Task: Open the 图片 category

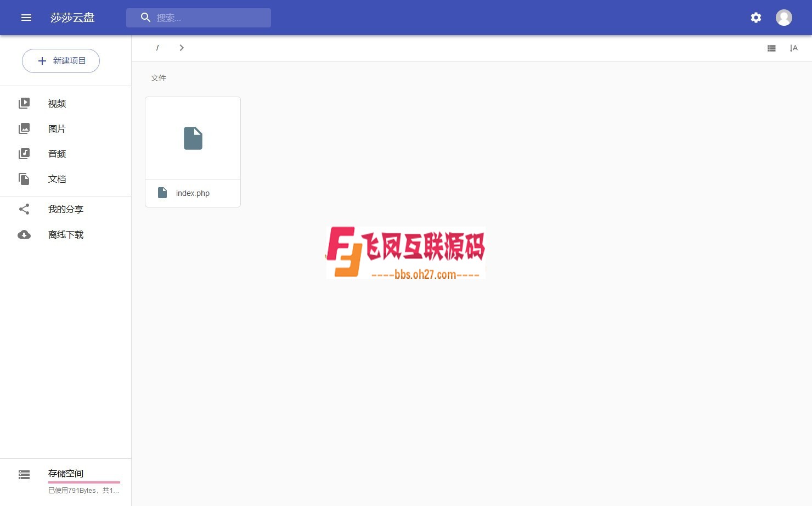Action: click(57, 129)
